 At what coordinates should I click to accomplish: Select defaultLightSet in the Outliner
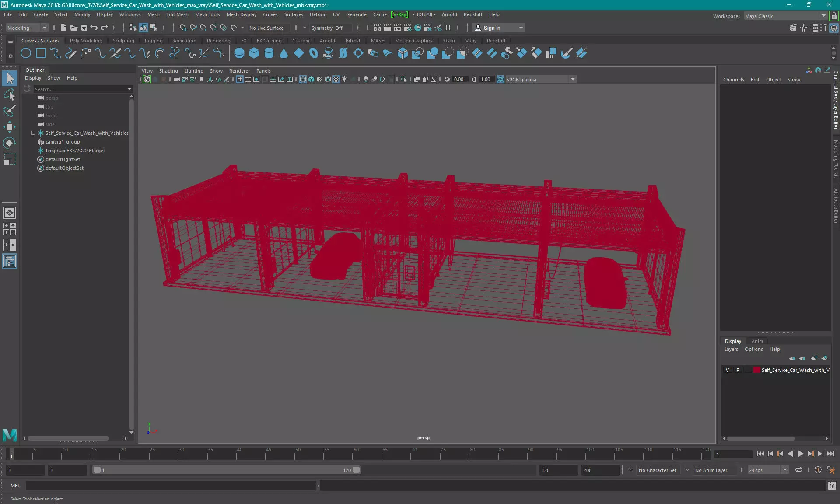63,159
